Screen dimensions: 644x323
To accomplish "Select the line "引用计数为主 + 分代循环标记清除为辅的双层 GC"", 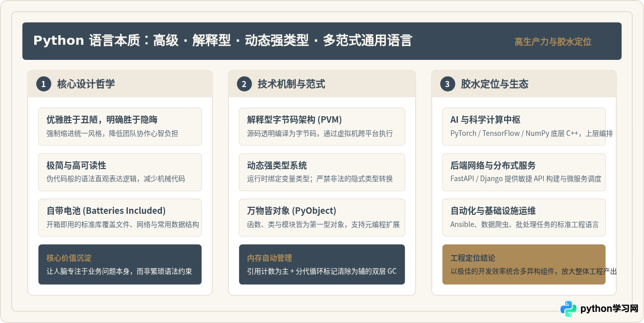I will pyautogui.click(x=321, y=271).
